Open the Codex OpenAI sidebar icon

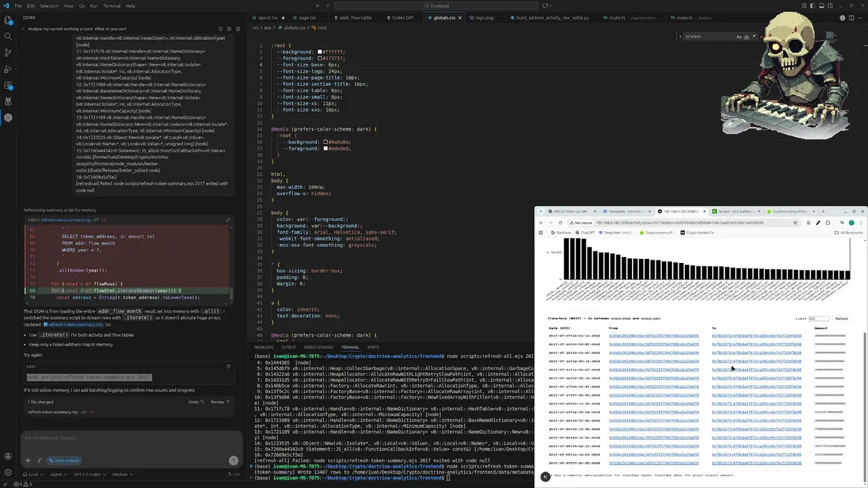click(8, 117)
